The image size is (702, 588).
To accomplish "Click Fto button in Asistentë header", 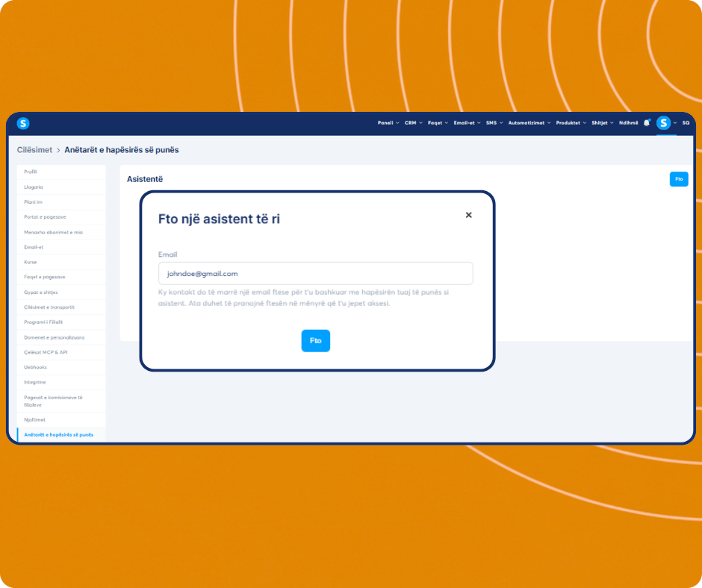I will pyautogui.click(x=679, y=179).
